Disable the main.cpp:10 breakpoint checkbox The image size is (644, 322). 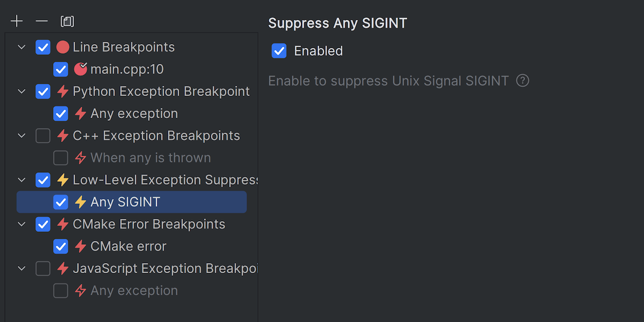[x=61, y=69]
